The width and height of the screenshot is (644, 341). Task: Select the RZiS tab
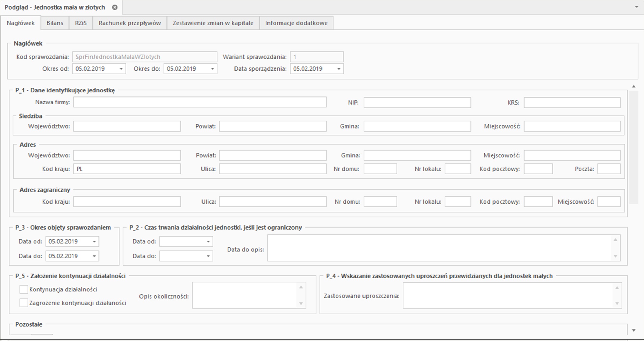point(81,23)
